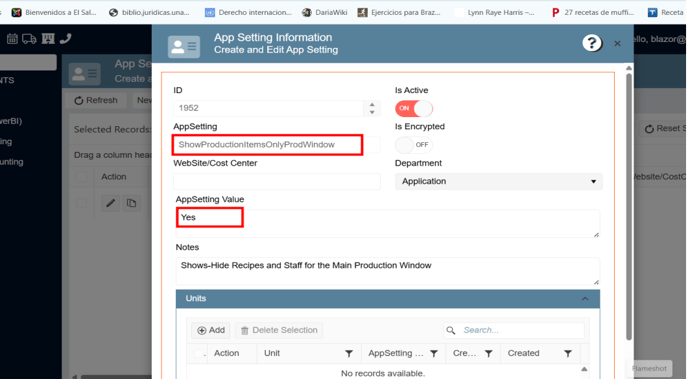The height and width of the screenshot is (379, 688).
Task: Open the help question mark icon
Action: [x=591, y=43]
